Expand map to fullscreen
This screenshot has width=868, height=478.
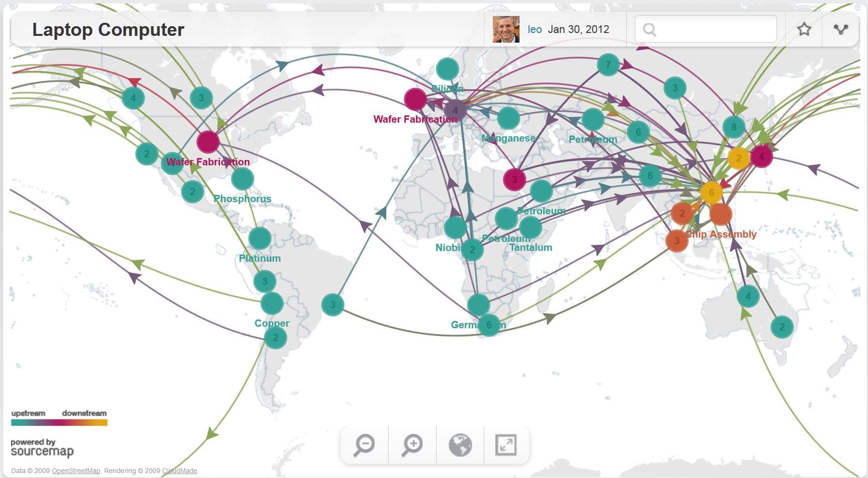[x=506, y=445]
